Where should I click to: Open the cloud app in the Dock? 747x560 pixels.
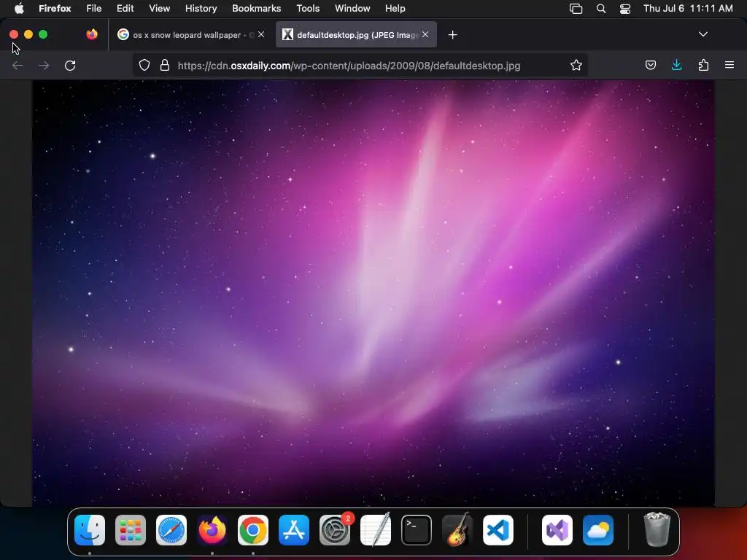click(598, 530)
